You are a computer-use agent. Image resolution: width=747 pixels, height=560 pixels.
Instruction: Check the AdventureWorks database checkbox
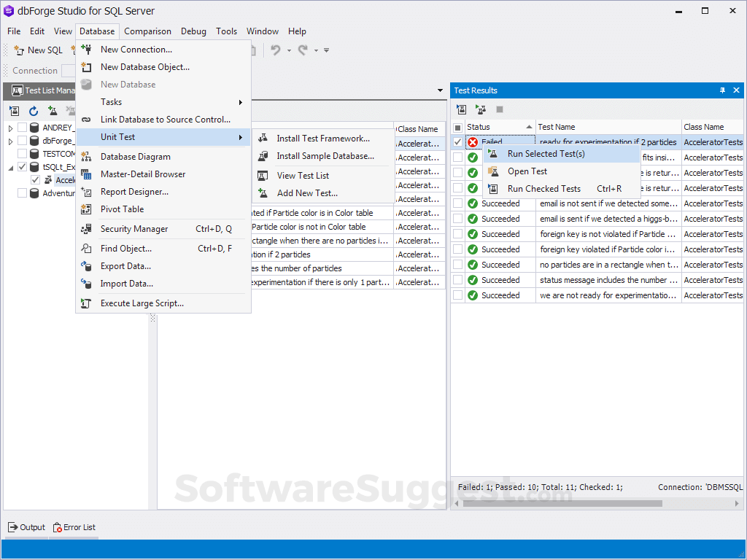[21, 192]
